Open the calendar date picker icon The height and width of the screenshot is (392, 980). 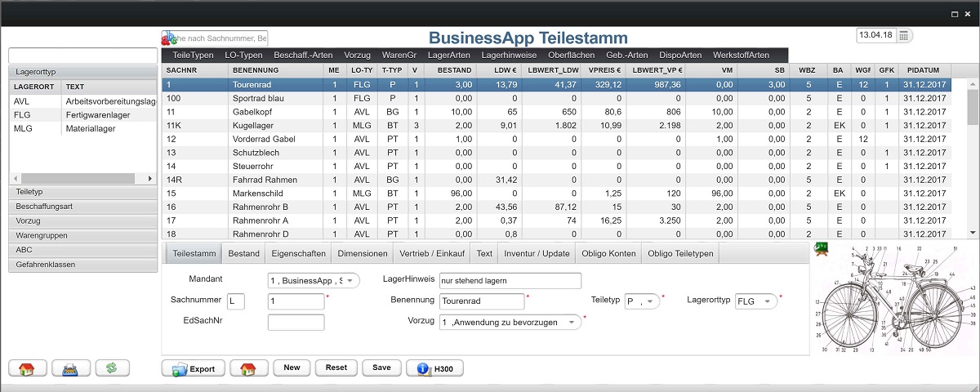click(x=905, y=35)
